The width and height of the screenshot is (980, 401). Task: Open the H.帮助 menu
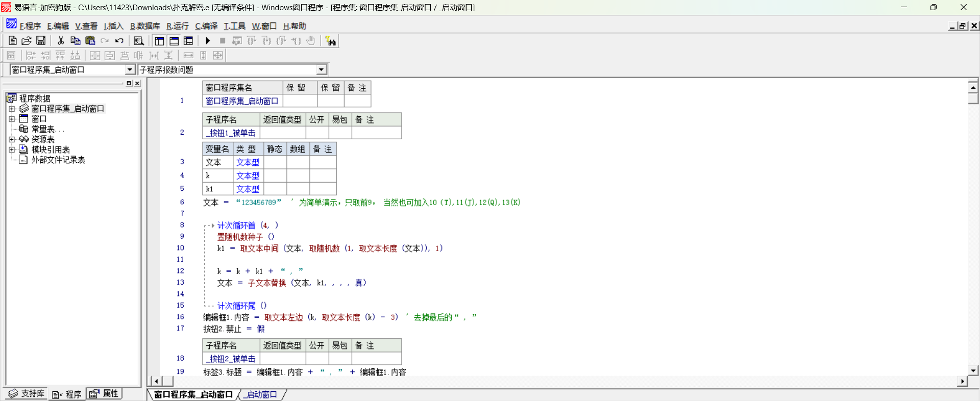point(295,26)
